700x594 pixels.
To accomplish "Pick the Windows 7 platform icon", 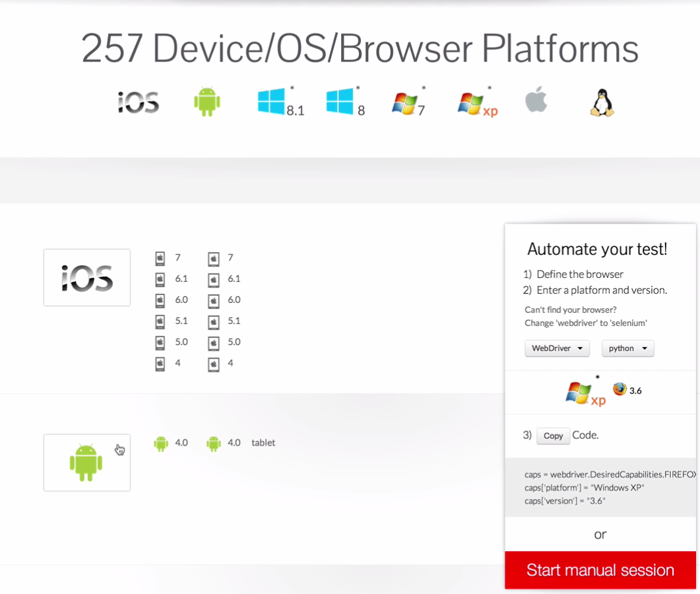I will (408, 103).
